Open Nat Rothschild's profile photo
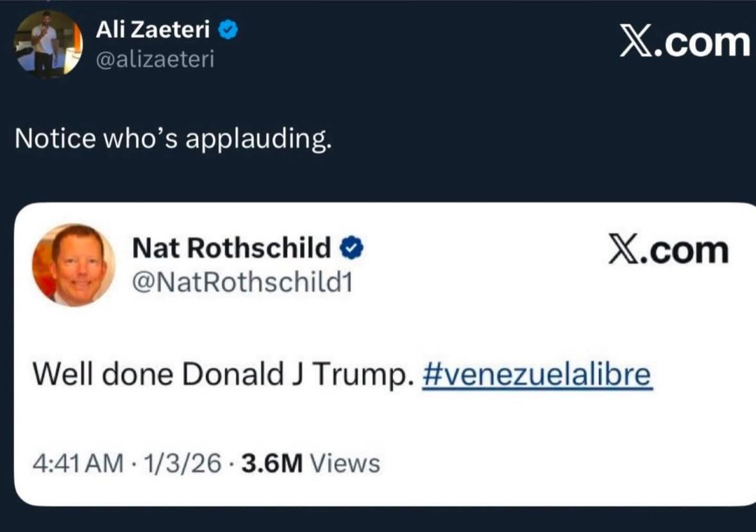Image resolution: width=756 pixels, height=532 pixels. [x=74, y=265]
